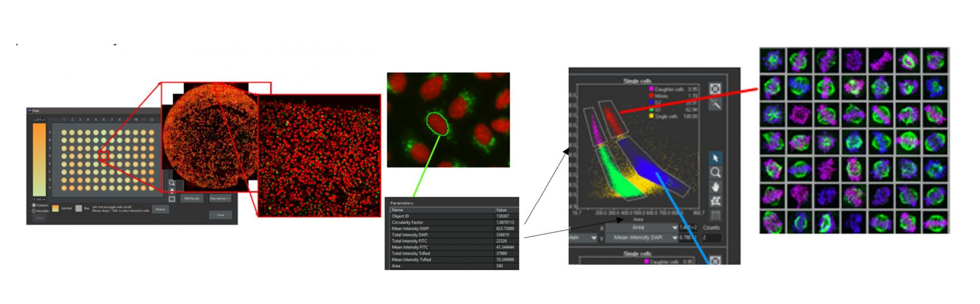The height and width of the screenshot is (304, 980).
Task: Select the Absolute radio button
Action: [x=34, y=211]
